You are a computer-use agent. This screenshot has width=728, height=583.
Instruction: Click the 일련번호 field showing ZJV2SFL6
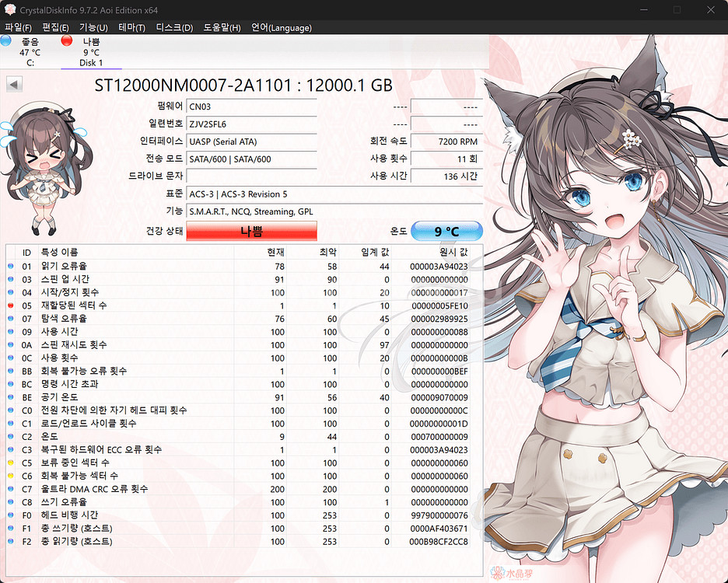(251, 124)
